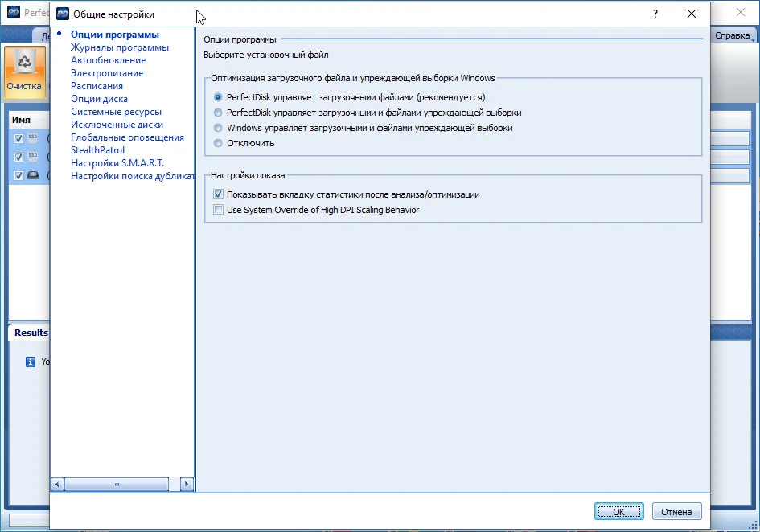Click the Отмена button
The height and width of the screenshot is (532, 760).
tap(676, 512)
